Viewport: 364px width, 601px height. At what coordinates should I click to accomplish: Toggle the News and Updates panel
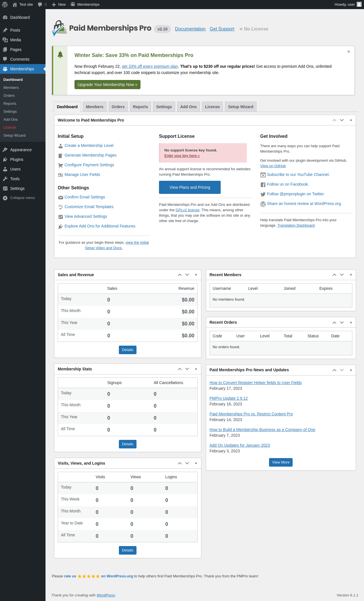351,370
